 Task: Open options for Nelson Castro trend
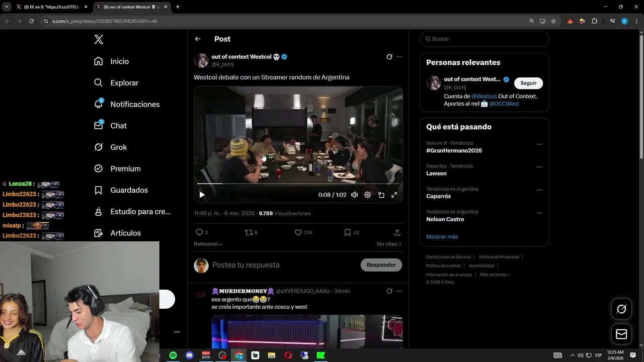tap(539, 213)
